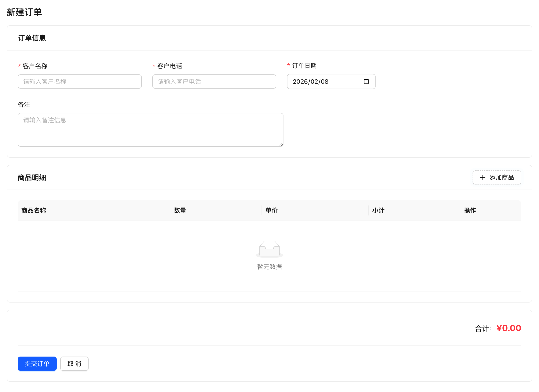539x392 pixels.
Task: Click the 商品明细 section title
Action: [32, 178]
